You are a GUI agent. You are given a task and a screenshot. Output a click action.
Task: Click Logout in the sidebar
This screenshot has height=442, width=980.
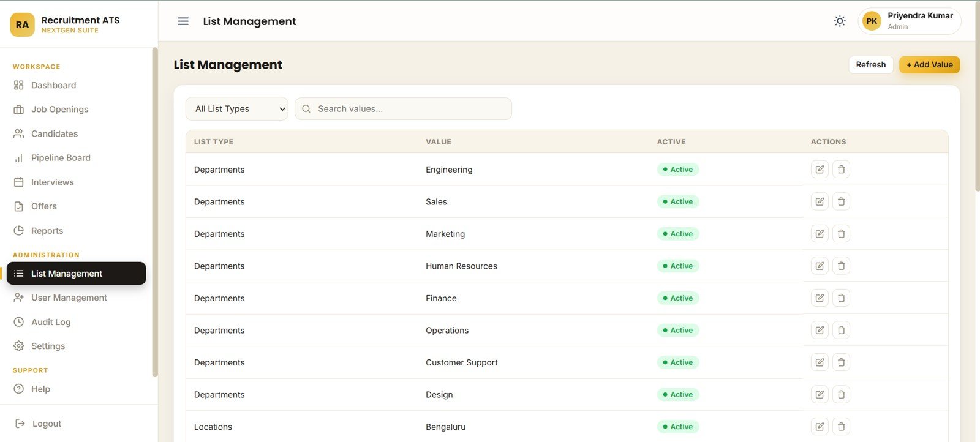tap(38, 424)
